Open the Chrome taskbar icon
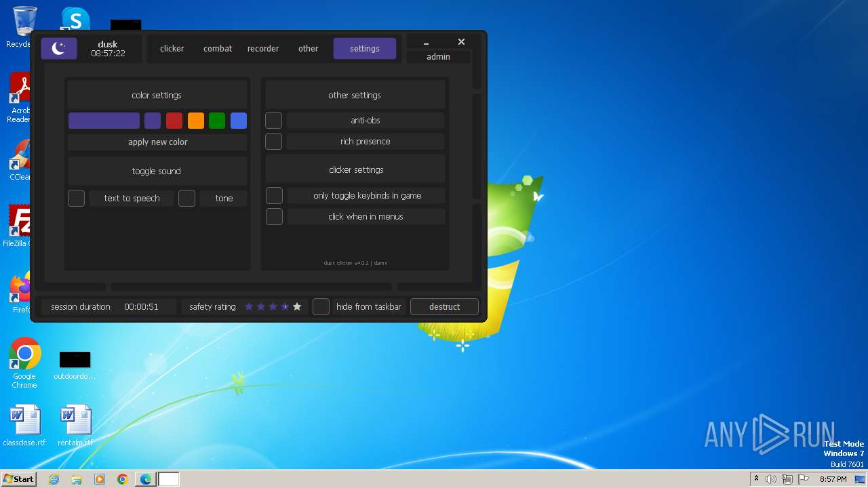 123,479
